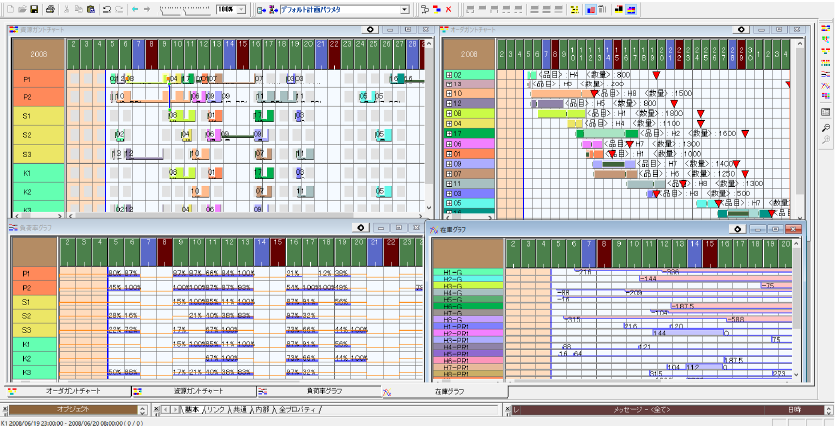Pin the 在庫グラフ window
Viewport: 835px width, 427px height.
(x=737, y=229)
